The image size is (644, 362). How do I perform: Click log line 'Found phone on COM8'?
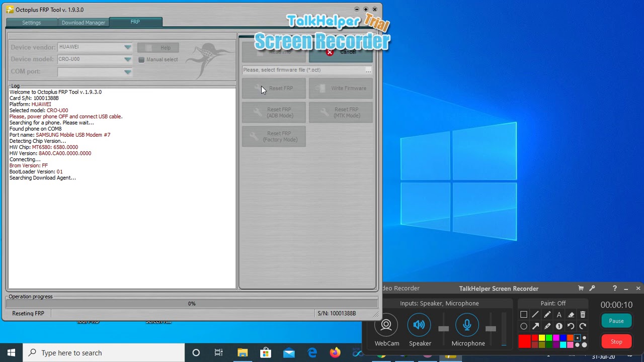point(35,129)
